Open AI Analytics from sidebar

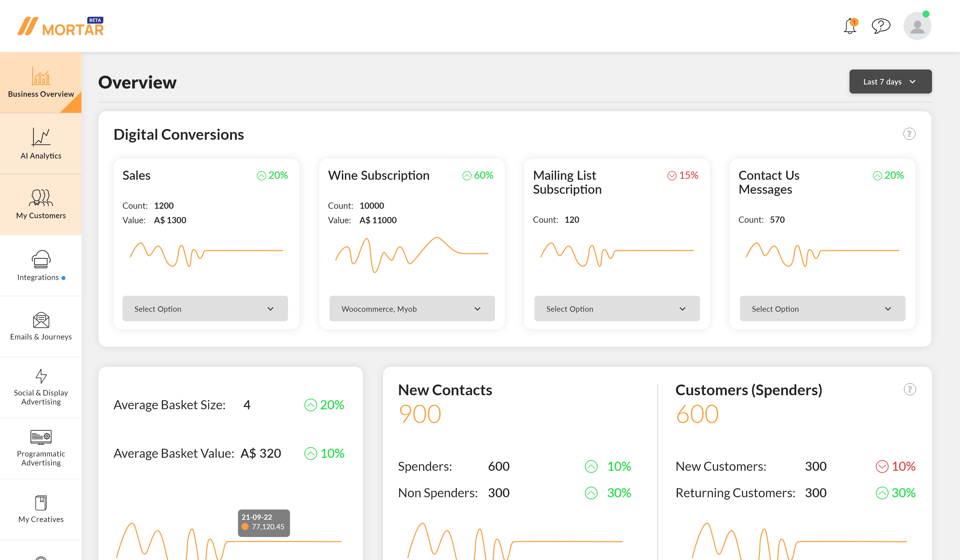[x=41, y=143]
